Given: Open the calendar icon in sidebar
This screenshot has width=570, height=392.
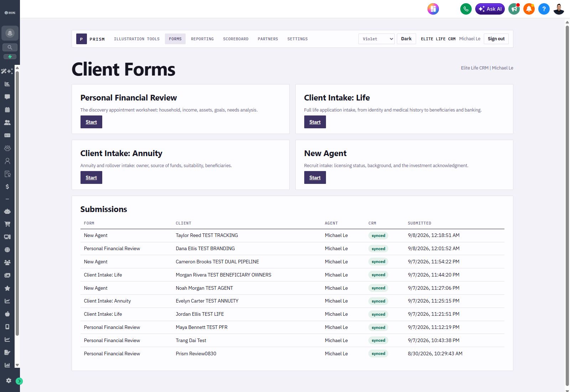Looking at the screenshot, I should click(7, 110).
